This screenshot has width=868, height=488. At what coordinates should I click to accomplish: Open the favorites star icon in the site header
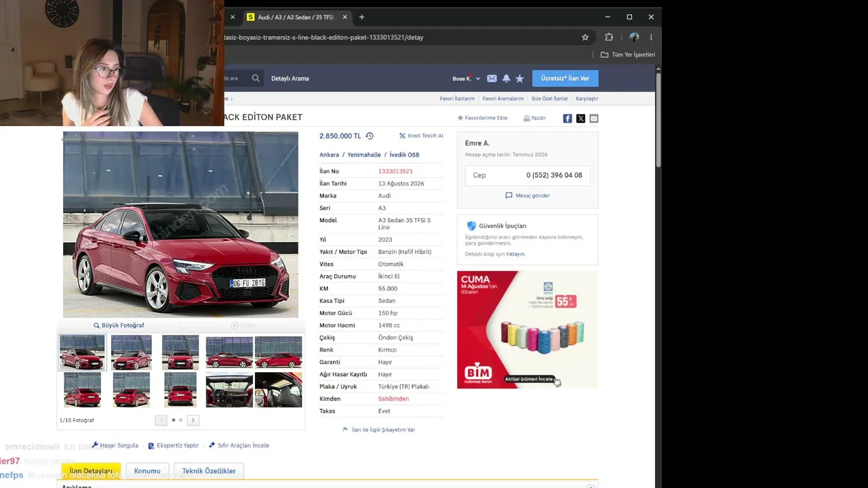(x=519, y=79)
